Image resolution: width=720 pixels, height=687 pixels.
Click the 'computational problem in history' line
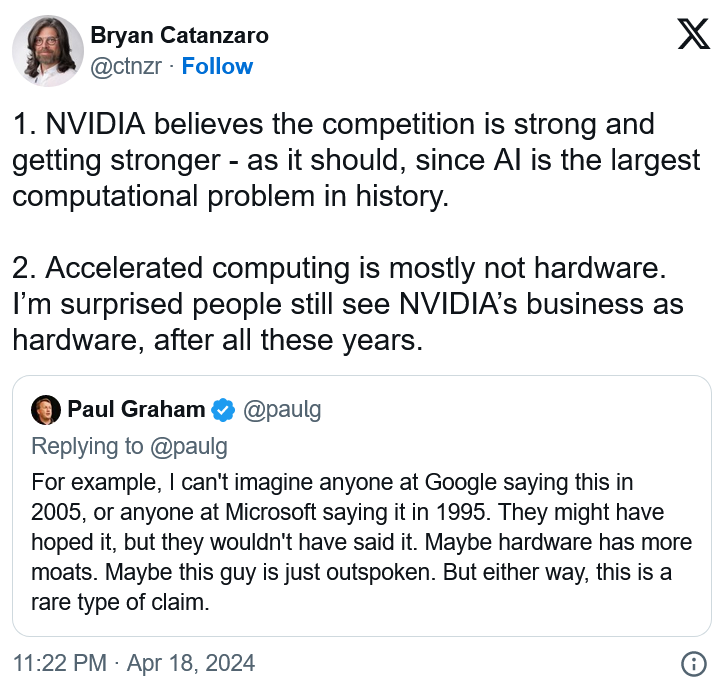(x=231, y=197)
